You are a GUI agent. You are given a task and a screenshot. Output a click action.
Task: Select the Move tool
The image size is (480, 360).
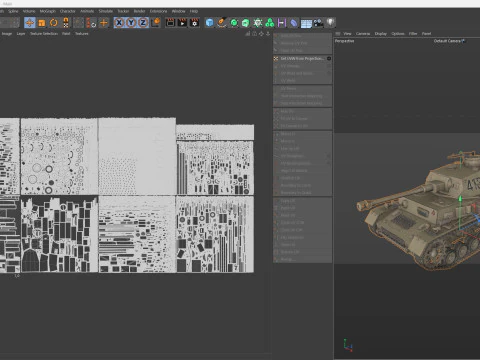click(x=30, y=23)
